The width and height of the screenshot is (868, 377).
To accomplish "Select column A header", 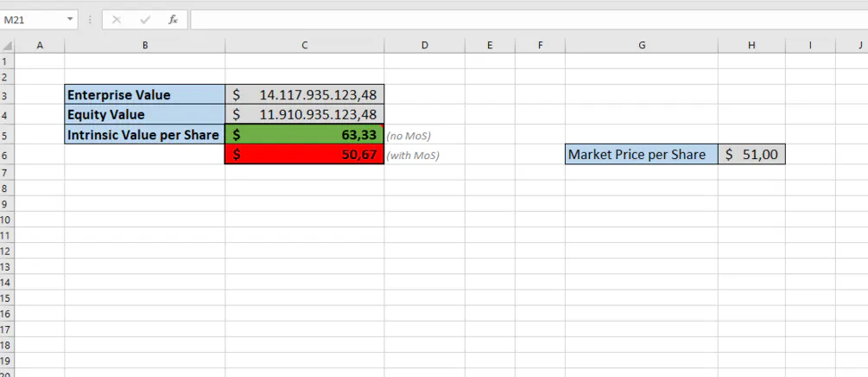I will (40, 46).
